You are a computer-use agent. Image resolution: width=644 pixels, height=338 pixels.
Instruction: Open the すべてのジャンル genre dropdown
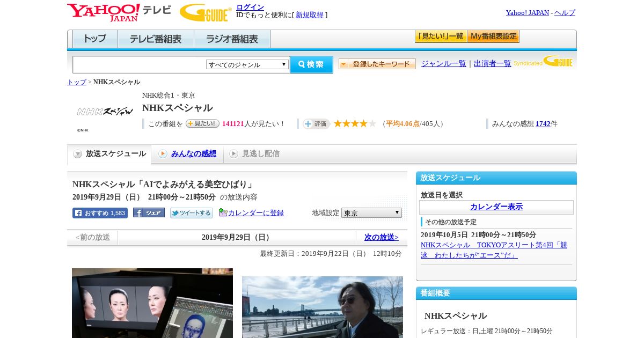point(247,64)
